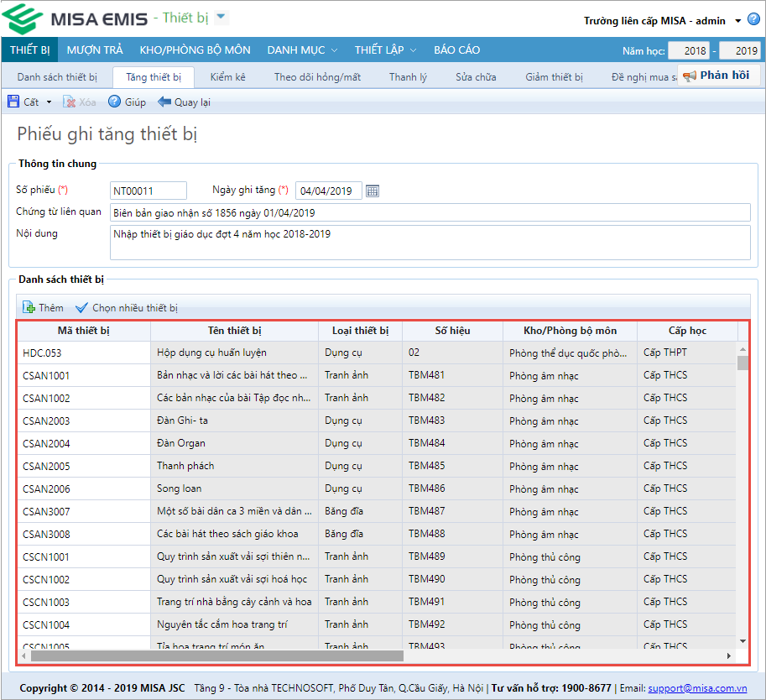
Task: Click the Phản hồi feedback megaphone button
Action: click(718, 76)
